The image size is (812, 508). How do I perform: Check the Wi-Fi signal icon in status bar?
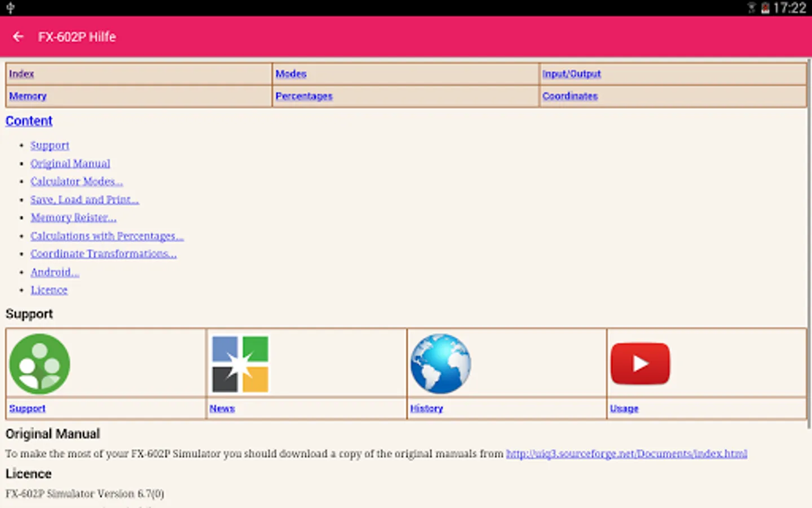point(752,8)
